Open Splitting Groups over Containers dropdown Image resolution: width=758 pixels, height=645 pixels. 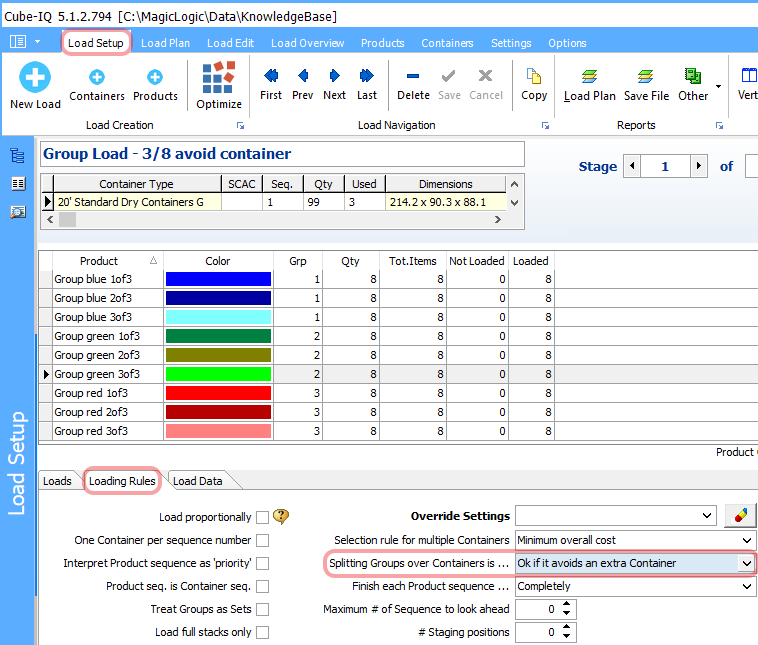[745, 563]
